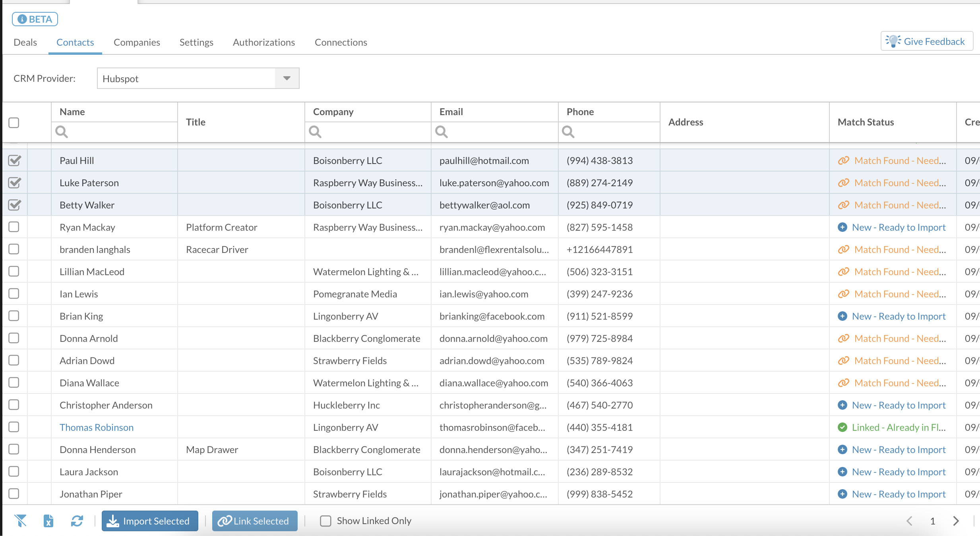
Task: Uncheck the Betty Walker row checkbox
Action: point(14,205)
